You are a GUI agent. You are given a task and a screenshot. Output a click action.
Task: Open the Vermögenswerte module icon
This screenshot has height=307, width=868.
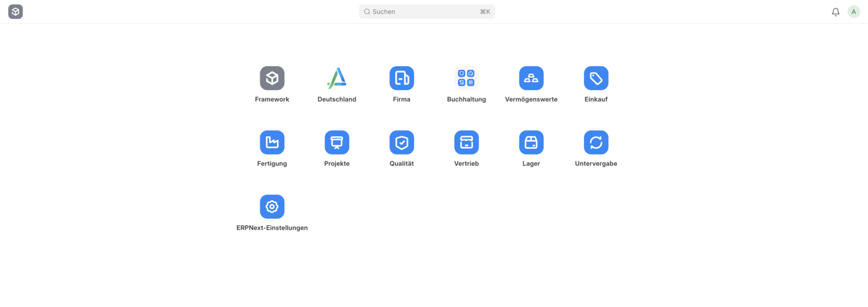click(531, 78)
